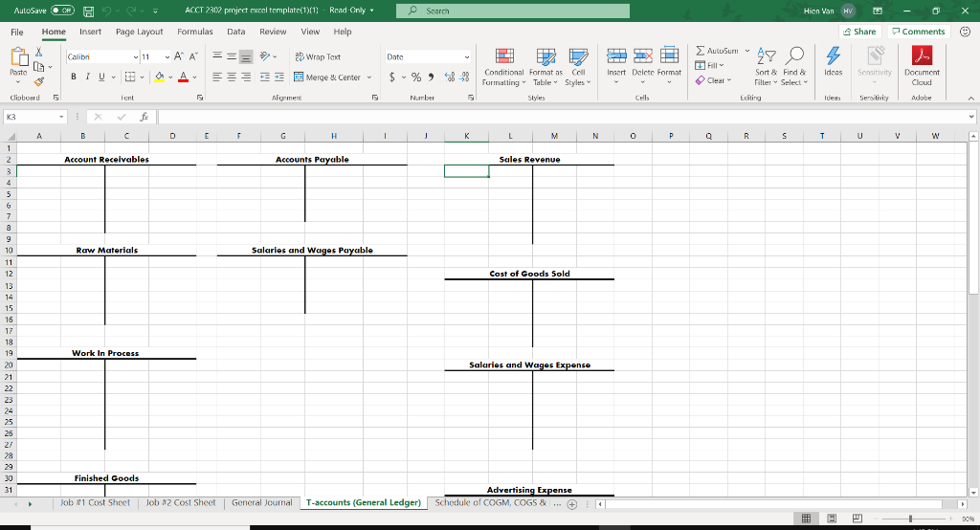Screen dimensions: 980x530
Task: Open Cell Styles gallery
Action: point(578,67)
